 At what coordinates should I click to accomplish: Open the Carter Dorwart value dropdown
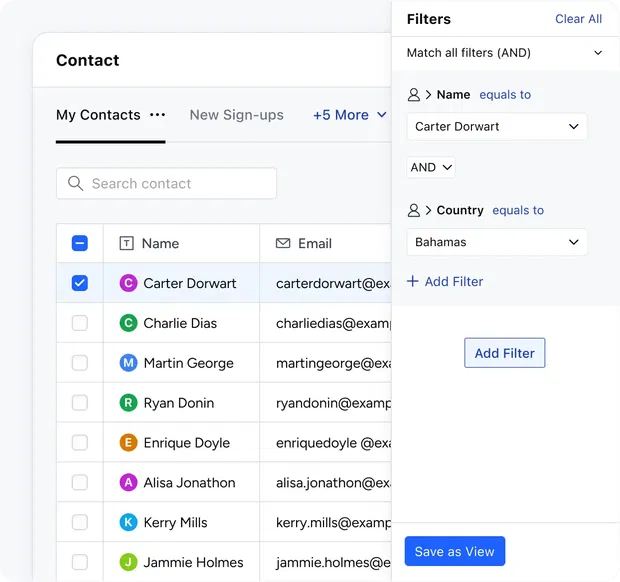(x=497, y=127)
